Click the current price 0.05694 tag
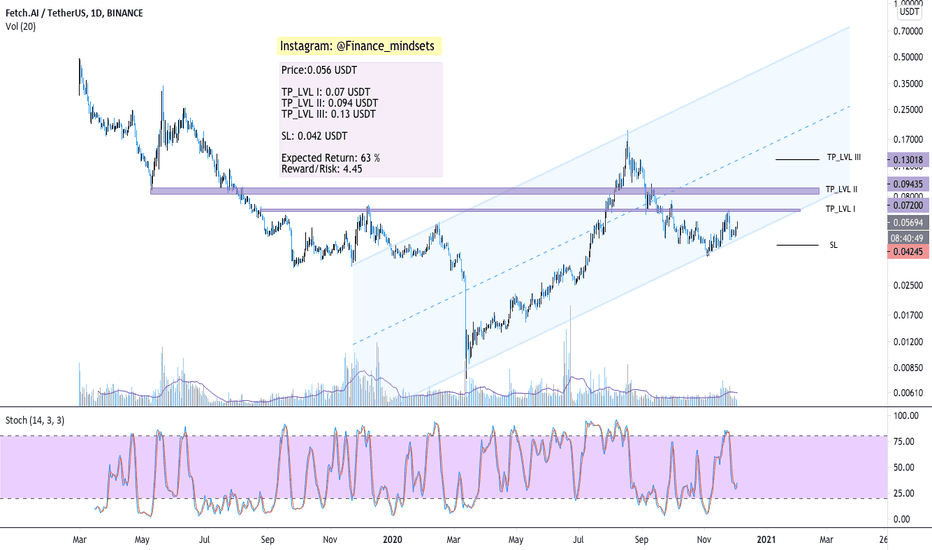Screen dimensions: 932x550 tap(908, 222)
